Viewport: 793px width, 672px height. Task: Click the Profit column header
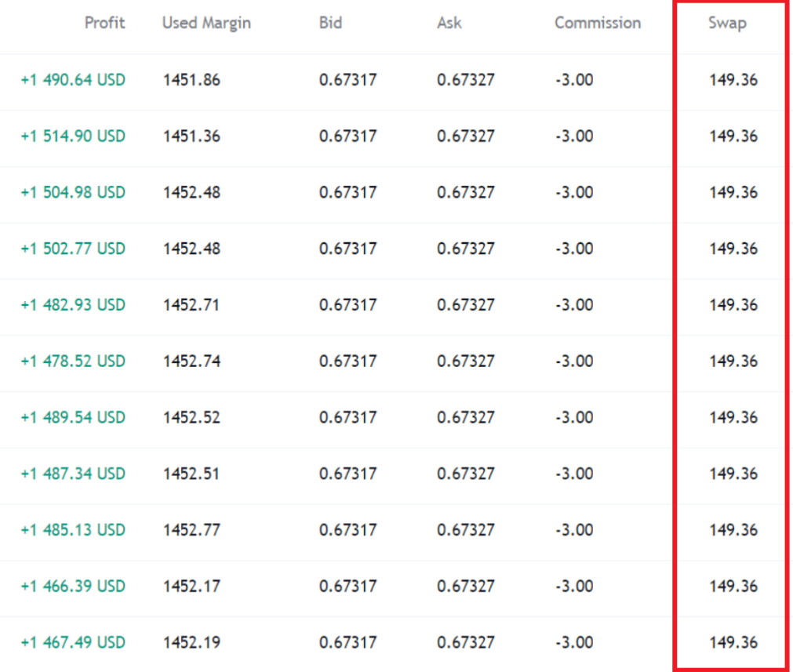point(104,23)
